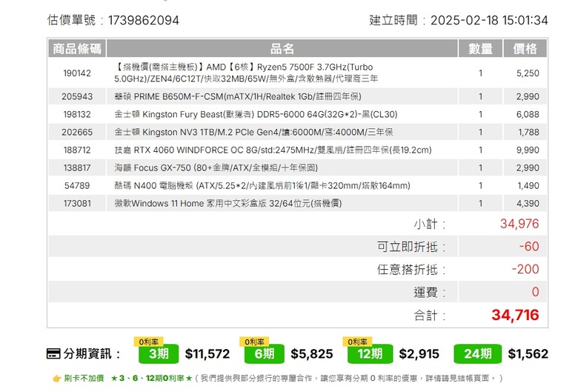Select the 6期 installment button
The width and height of the screenshot is (578, 392).
pos(265,353)
